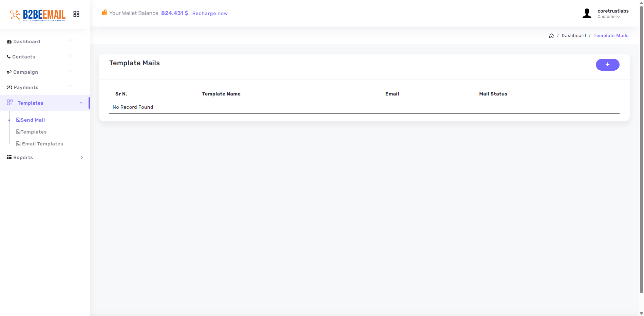Click the user avatar icon
This screenshot has width=644, height=316.
[x=587, y=13]
